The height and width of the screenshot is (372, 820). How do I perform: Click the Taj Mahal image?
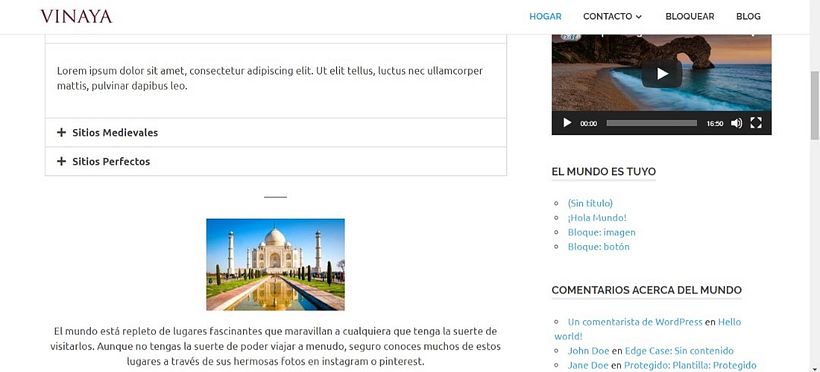276,265
